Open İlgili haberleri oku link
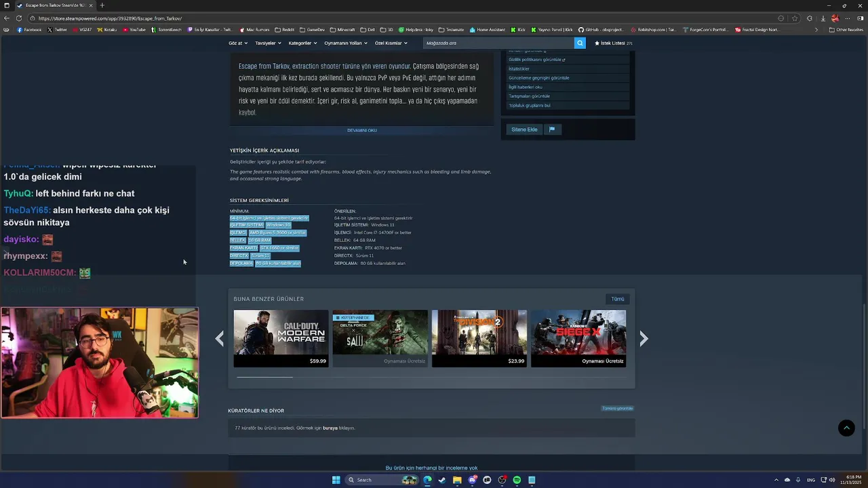868x488 pixels. coord(526,87)
